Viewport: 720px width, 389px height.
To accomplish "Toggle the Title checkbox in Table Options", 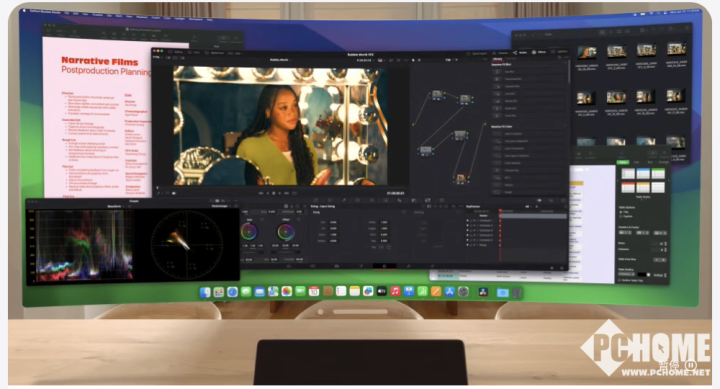I will coord(621,213).
